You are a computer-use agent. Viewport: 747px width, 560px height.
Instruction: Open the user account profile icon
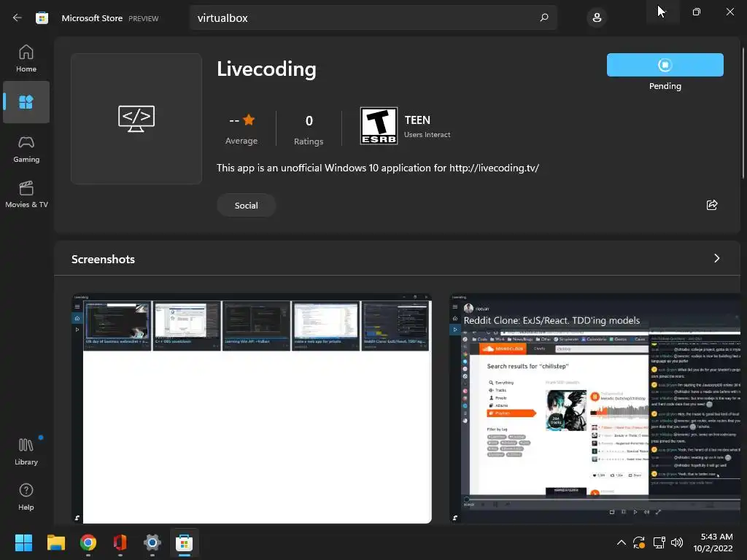coord(597,18)
